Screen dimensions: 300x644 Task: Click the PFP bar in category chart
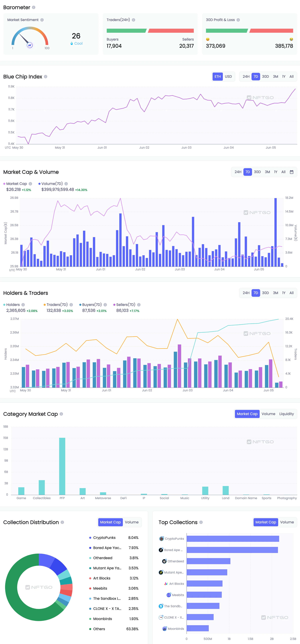62,466
